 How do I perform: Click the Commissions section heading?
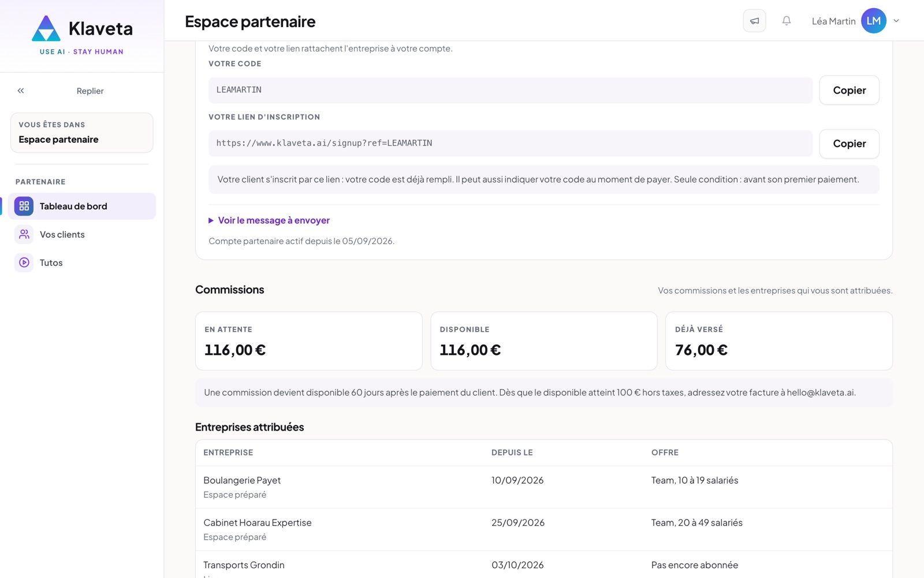click(x=230, y=290)
